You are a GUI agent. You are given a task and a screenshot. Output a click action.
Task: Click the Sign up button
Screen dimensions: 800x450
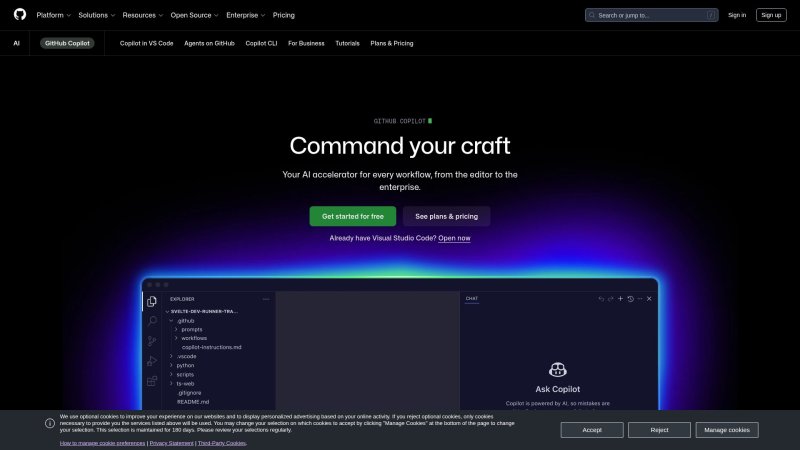(x=771, y=15)
